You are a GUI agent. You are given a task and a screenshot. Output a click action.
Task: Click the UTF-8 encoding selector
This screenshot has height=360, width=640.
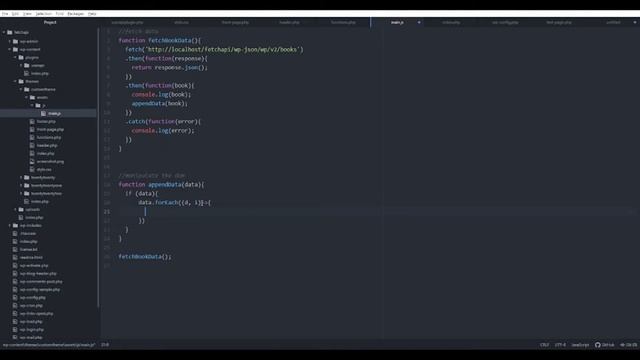(x=560, y=345)
